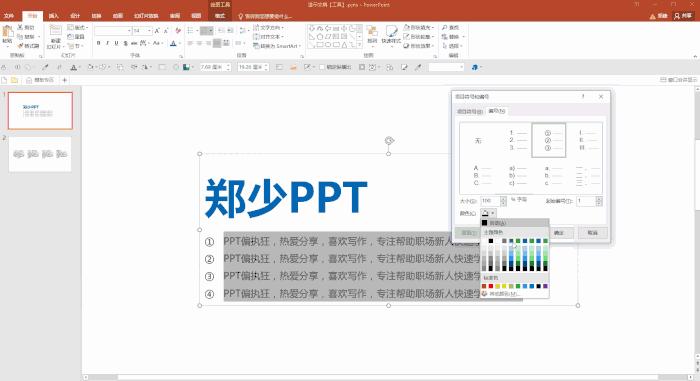Choose the Automatic color option
The height and width of the screenshot is (381, 700).
tap(514, 223)
